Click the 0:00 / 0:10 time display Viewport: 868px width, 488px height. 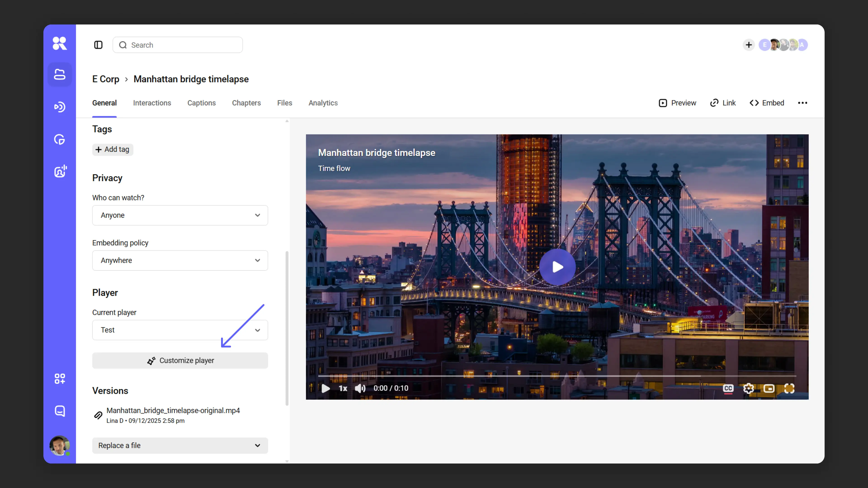pyautogui.click(x=391, y=388)
